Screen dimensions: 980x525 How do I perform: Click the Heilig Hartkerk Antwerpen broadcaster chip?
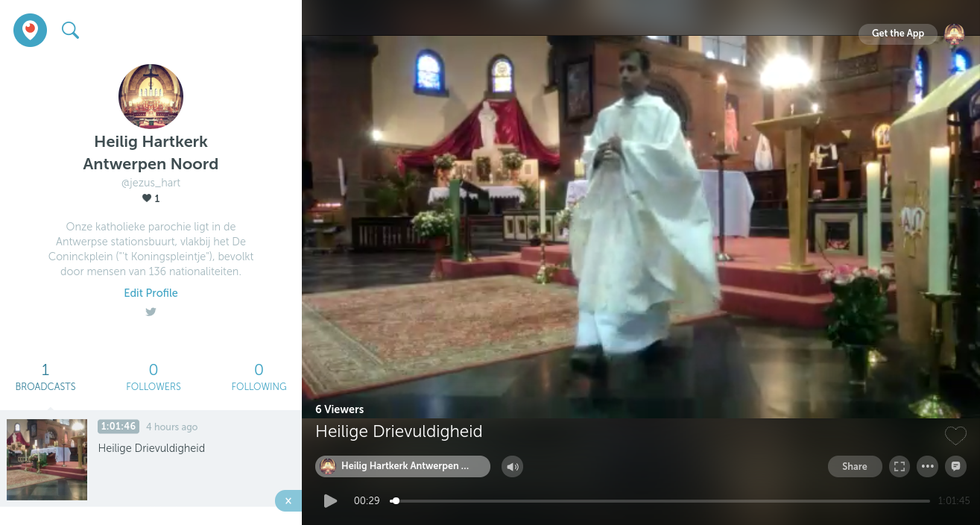pyautogui.click(x=402, y=467)
